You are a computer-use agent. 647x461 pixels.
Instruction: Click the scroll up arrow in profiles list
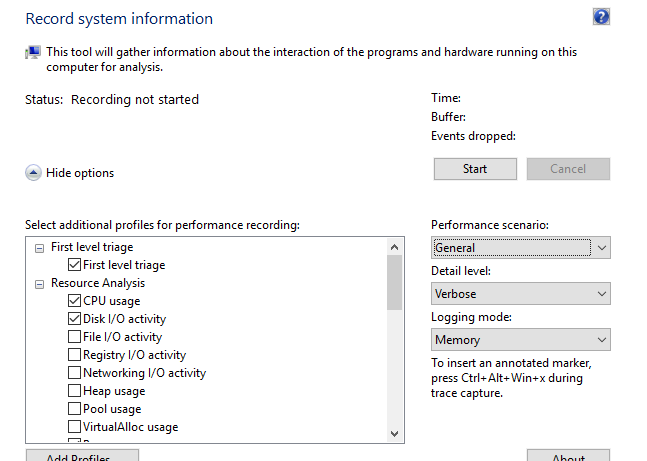click(394, 247)
